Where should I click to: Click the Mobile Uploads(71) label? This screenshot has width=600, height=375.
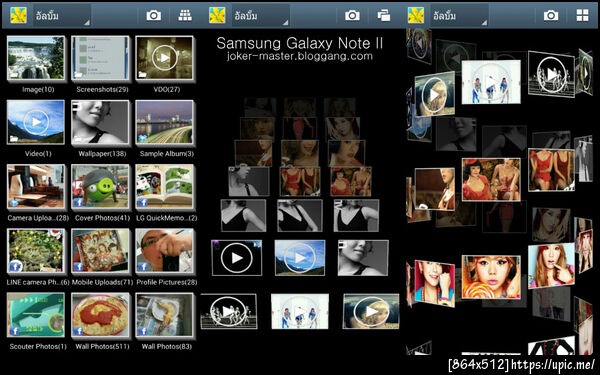tap(102, 282)
